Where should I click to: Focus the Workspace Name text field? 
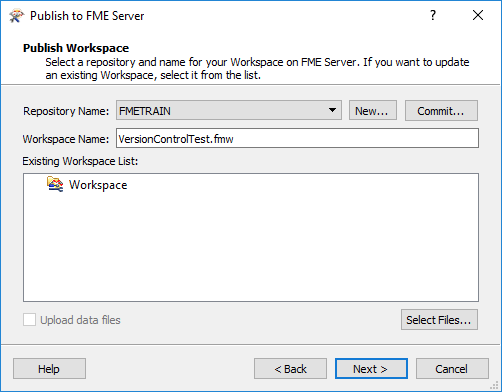click(x=297, y=138)
